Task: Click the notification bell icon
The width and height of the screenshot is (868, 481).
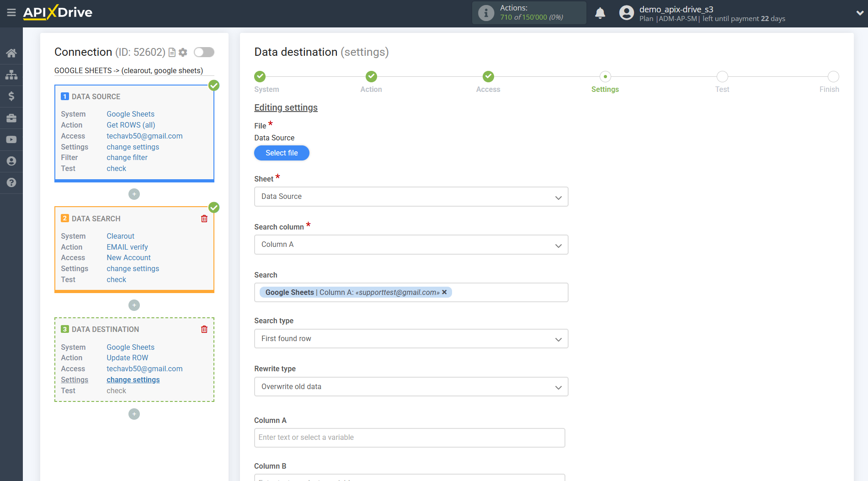Action: click(600, 13)
